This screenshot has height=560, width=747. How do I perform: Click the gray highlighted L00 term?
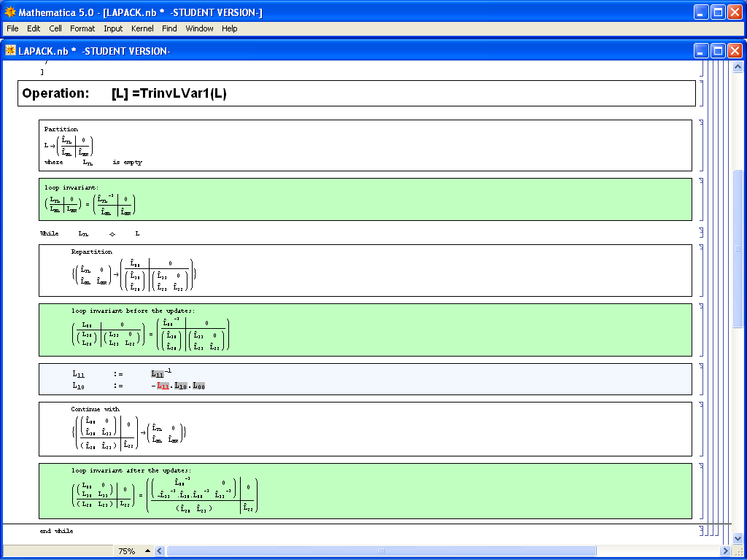click(x=198, y=386)
